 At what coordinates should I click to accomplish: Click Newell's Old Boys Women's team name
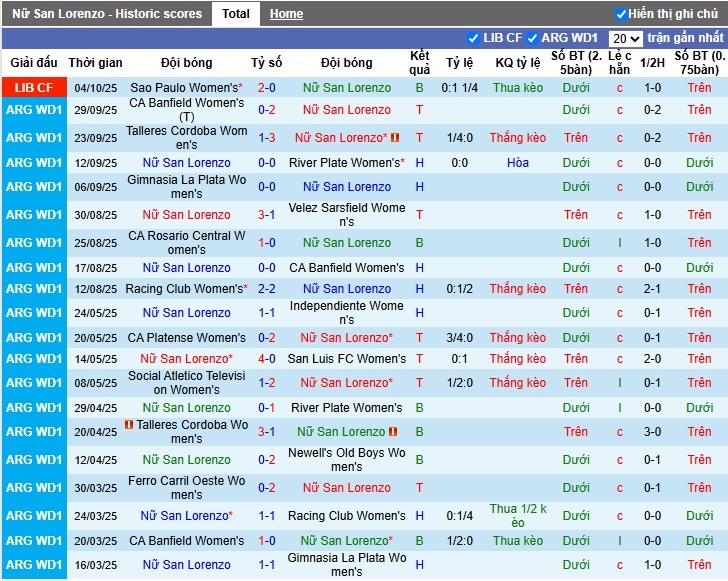pyautogui.click(x=347, y=460)
